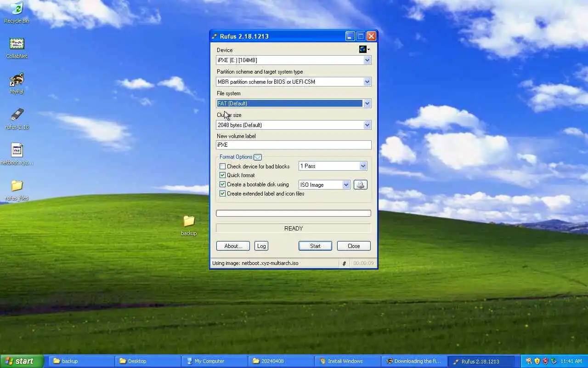Click the Close button in Rufus
Screen dimensions: 588x368
(x=354, y=246)
